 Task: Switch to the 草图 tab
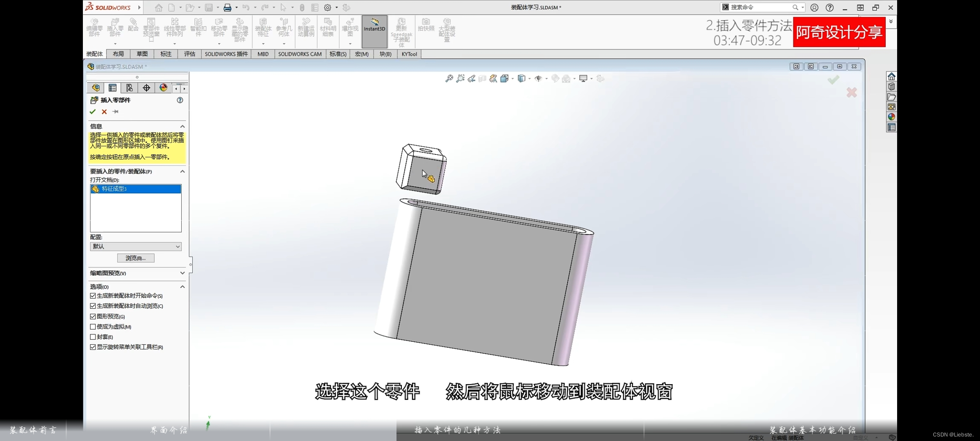click(x=142, y=54)
